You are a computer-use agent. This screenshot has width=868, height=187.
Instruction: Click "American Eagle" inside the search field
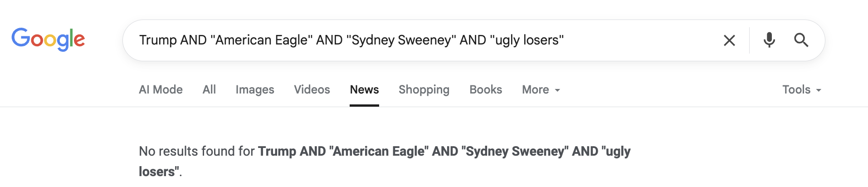262,40
